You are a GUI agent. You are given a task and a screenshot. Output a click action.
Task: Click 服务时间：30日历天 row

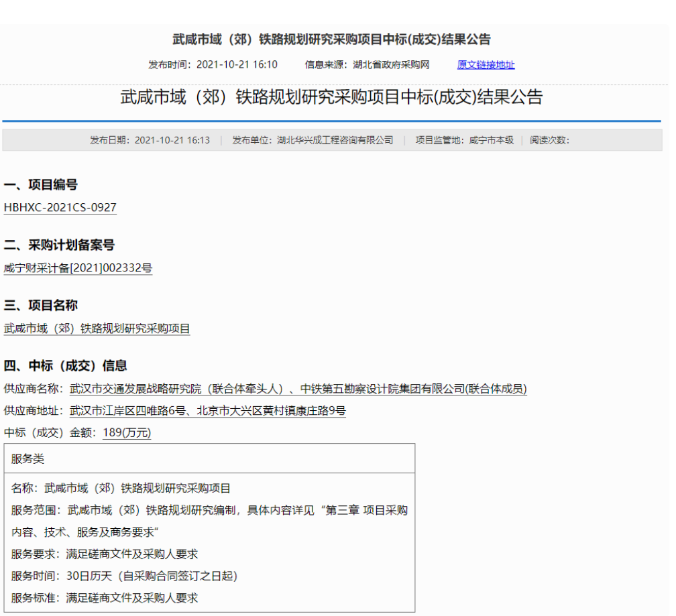125,576
